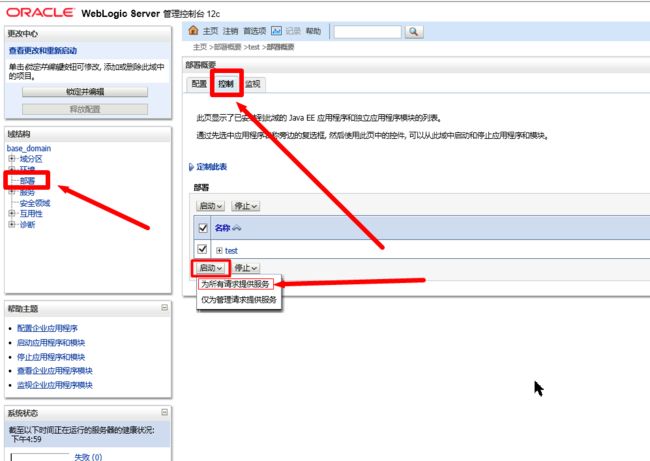Expand the 环境 tree node
This screenshot has height=461, width=650.
tap(12, 169)
